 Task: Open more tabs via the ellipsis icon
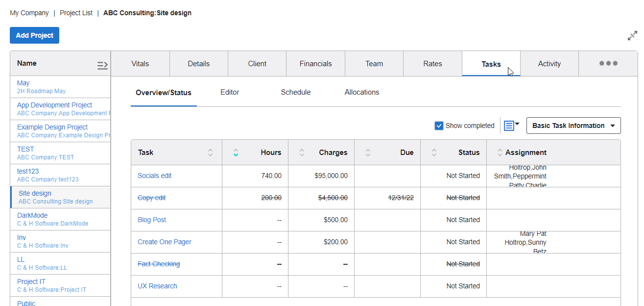[x=608, y=63]
